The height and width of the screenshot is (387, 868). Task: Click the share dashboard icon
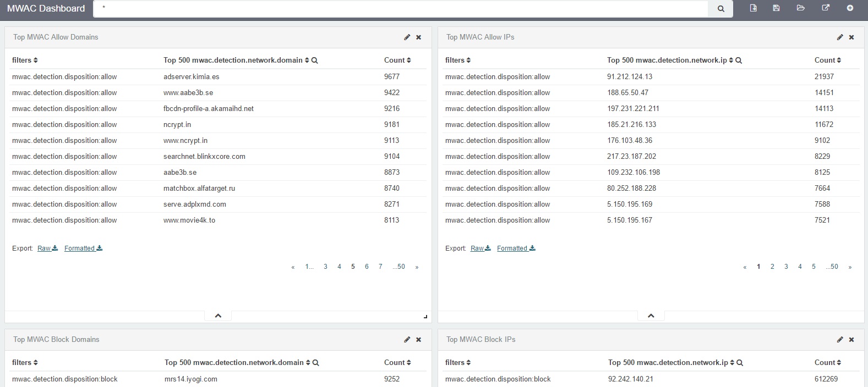click(x=825, y=8)
